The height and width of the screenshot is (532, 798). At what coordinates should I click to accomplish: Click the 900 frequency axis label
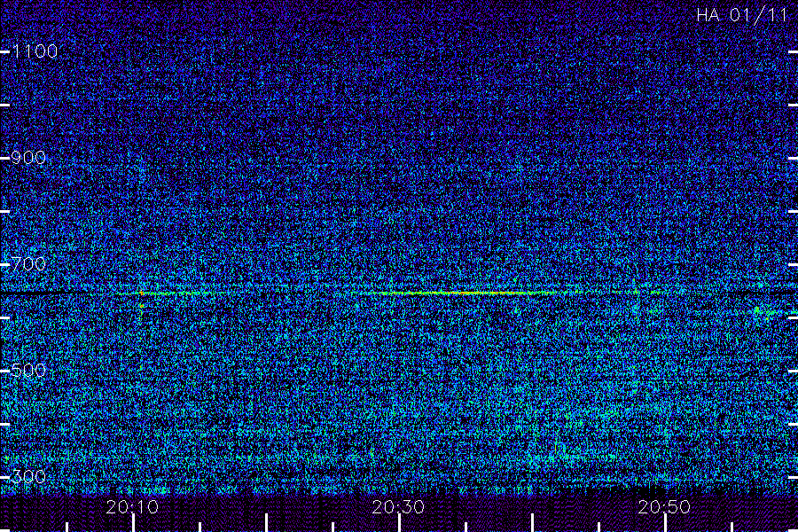(x=28, y=158)
